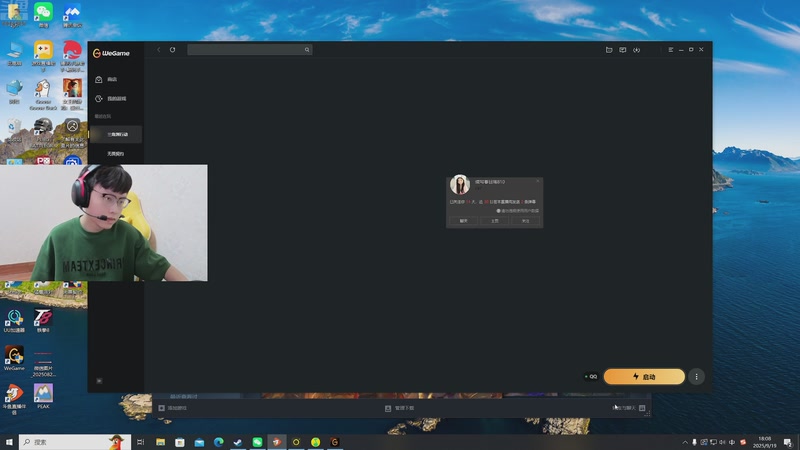Click the QQ login indicator near launch button
The image size is (800, 450).
pyautogui.click(x=591, y=377)
